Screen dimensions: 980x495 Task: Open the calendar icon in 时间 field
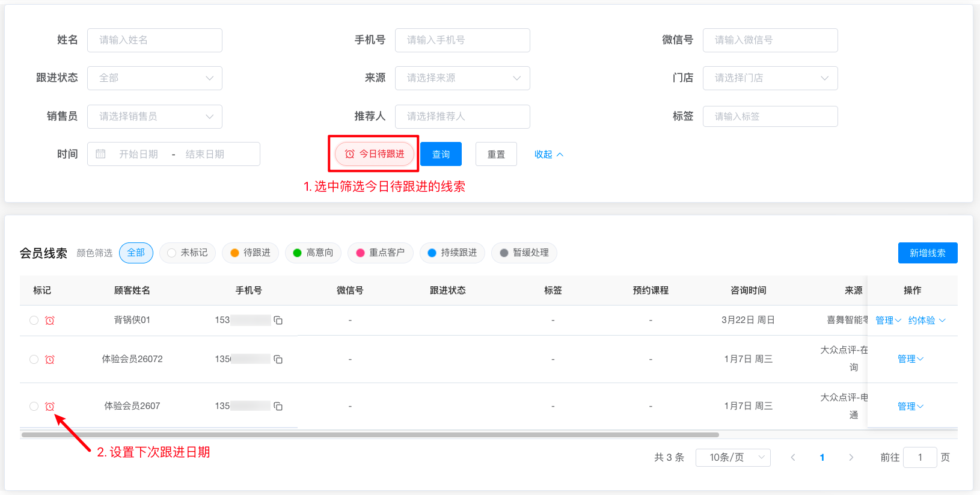(x=101, y=155)
